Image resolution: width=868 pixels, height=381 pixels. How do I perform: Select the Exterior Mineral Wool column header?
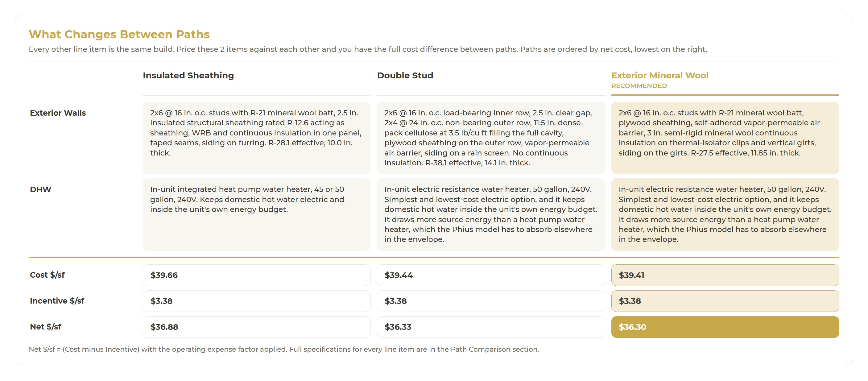(x=659, y=76)
